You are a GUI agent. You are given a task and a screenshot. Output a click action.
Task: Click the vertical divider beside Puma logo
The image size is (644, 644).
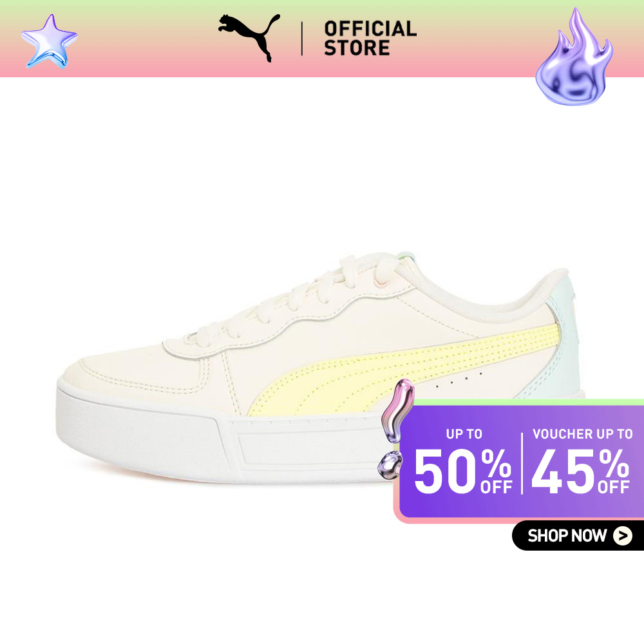click(x=302, y=39)
